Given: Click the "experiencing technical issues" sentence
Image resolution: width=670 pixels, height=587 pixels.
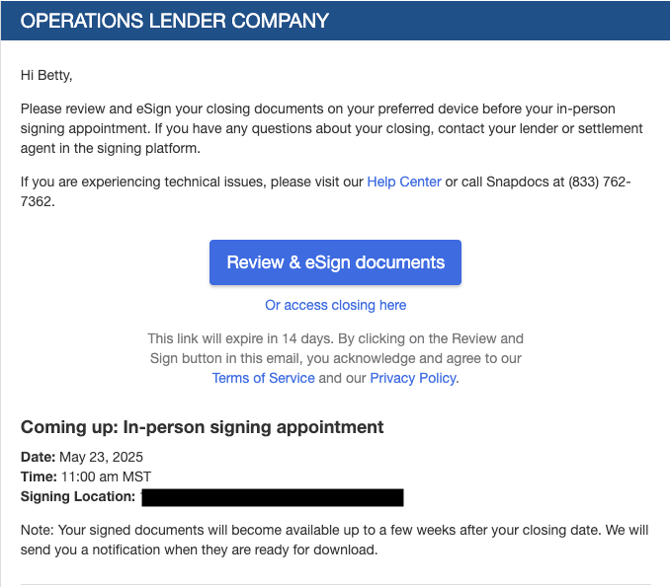Looking at the screenshot, I should tap(190, 182).
